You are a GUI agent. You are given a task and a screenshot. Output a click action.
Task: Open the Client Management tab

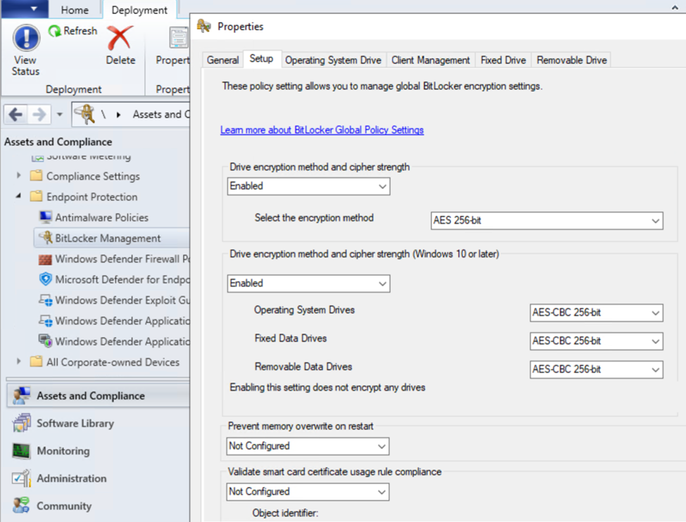pos(430,60)
